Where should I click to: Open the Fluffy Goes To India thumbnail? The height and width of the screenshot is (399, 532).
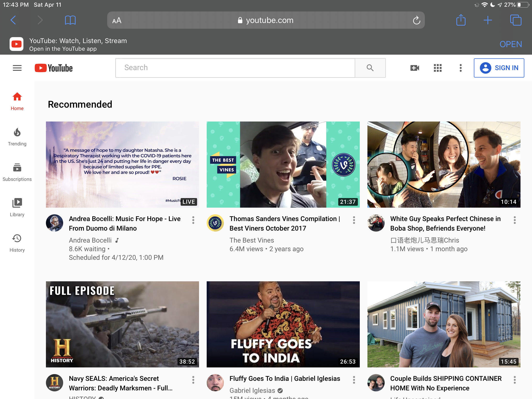click(x=283, y=324)
